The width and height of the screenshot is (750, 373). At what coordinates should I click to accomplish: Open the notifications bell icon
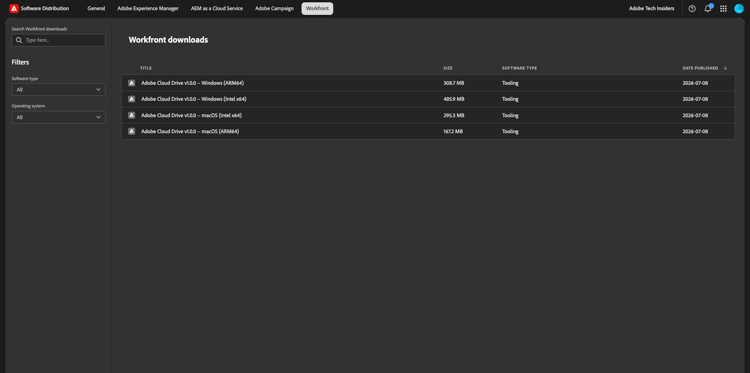pyautogui.click(x=708, y=9)
